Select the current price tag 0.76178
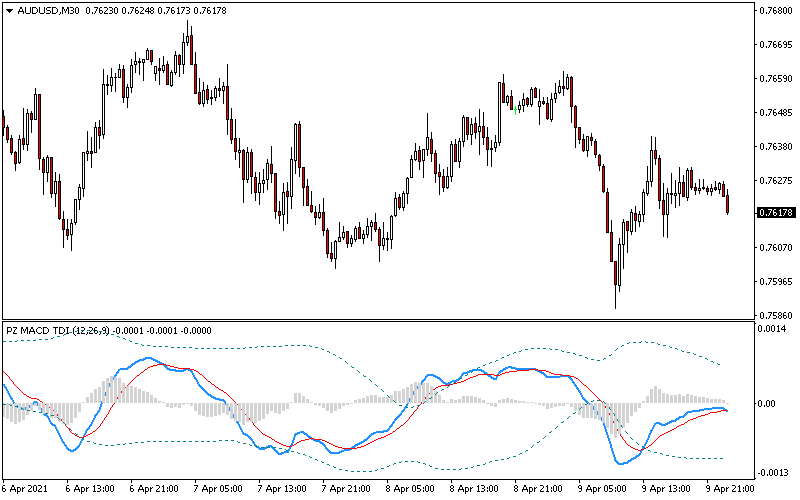The width and height of the screenshot is (800, 500). (776, 213)
